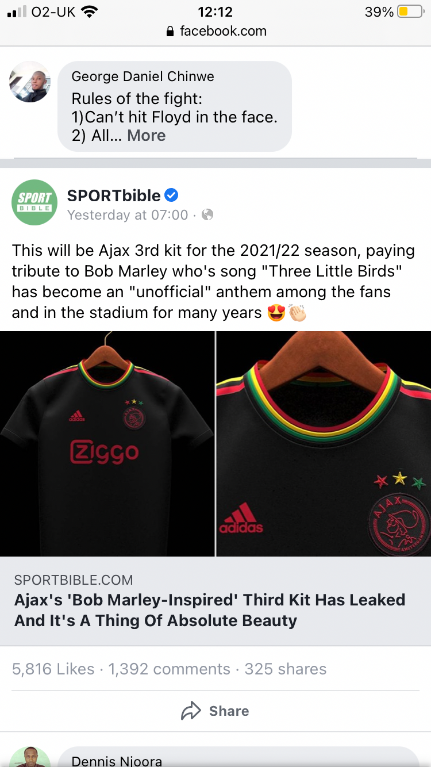The width and height of the screenshot is (431, 767).
Task: Tap the SPORTbible green logo avatar
Action: (34, 202)
